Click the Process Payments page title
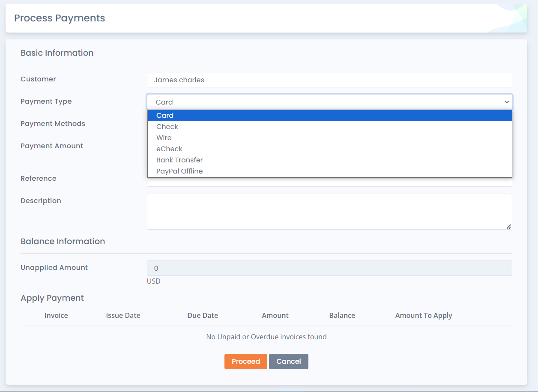Screen dimensions: 538x392 pos(59,18)
